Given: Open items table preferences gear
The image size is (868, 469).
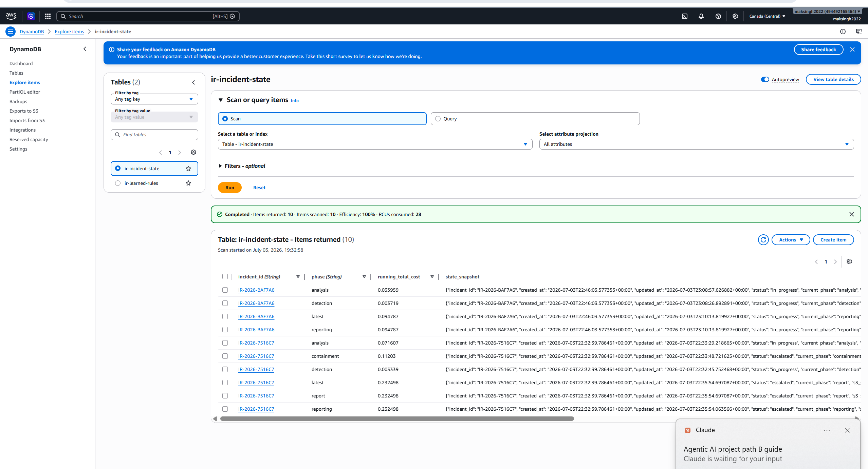Looking at the screenshot, I should coord(849,261).
